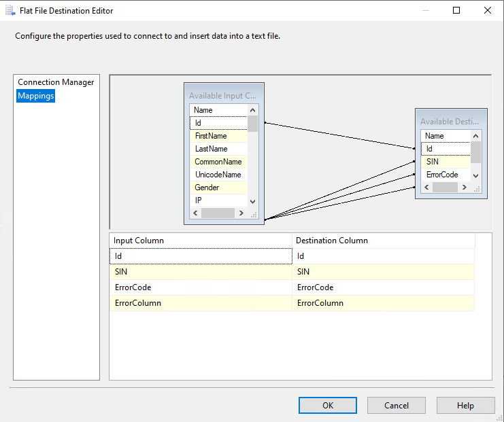504x422 pixels.
Task: Click resize grip of Available Input Columns box
Action: coord(254,213)
